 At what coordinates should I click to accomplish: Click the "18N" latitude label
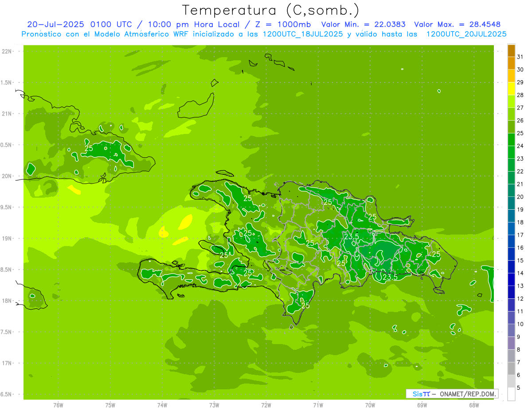pyautogui.click(x=8, y=301)
